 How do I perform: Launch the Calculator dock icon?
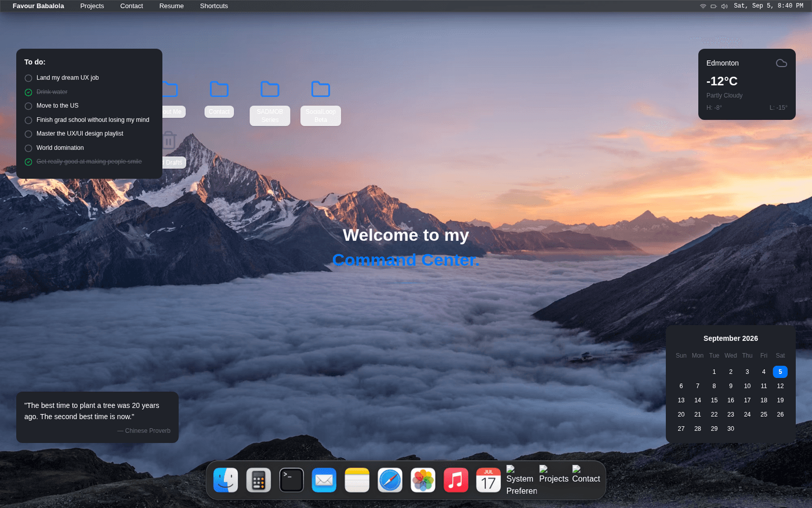[259, 480]
